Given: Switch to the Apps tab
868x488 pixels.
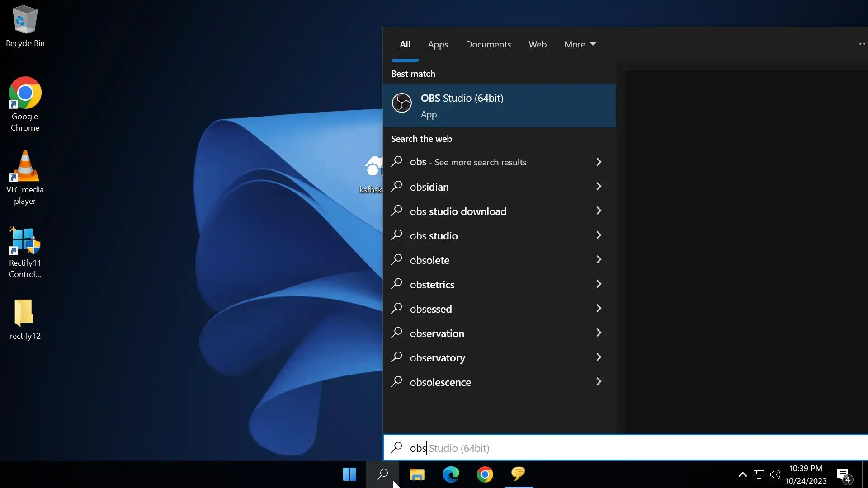Looking at the screenshot, I should (438, 44).
